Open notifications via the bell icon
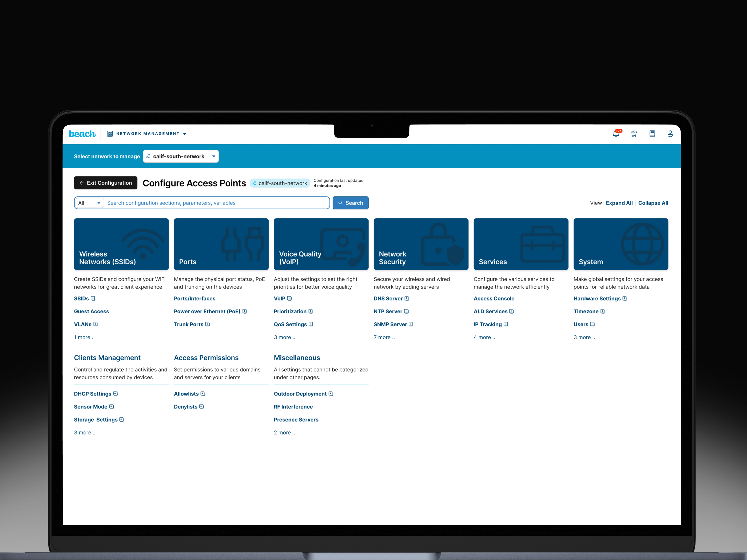The image size is (747, 560). (616, 134)
